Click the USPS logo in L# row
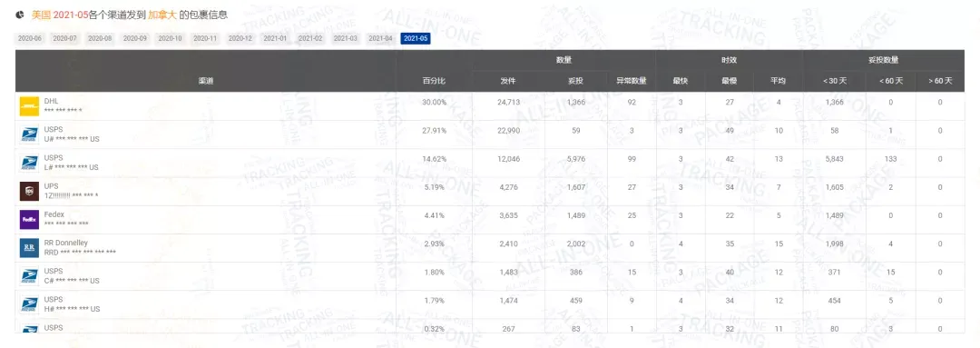Viewport: 980px width, 348px height. (x=29, y=163)
